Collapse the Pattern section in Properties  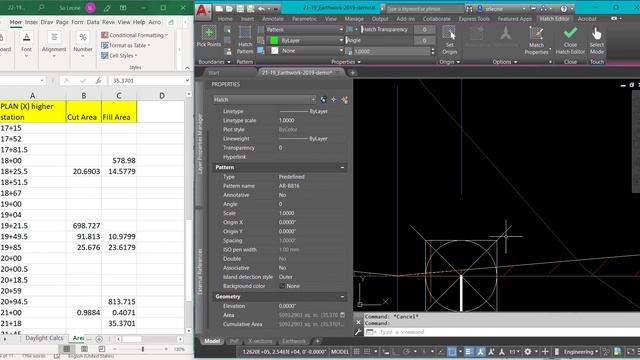tap(342, 167)
